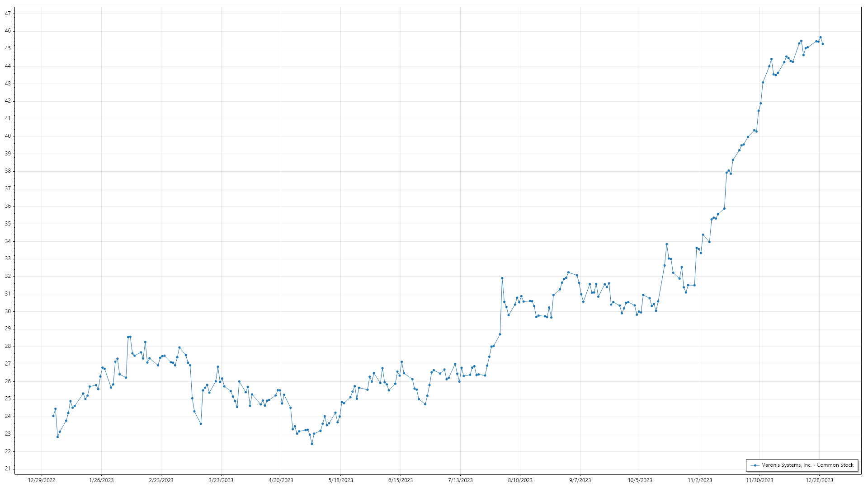Click the 3/23/2023 x-axis date label
Screen dimensions: 868x488
click(221, 480)
